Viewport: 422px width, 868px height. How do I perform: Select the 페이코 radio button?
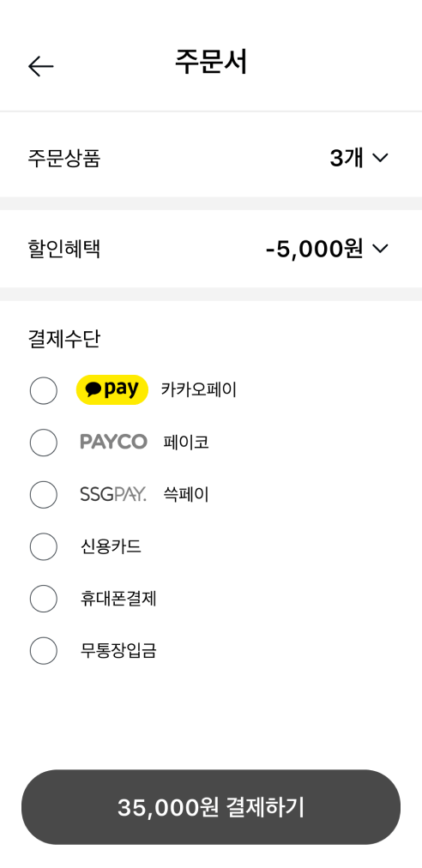(x=43, y=443)
